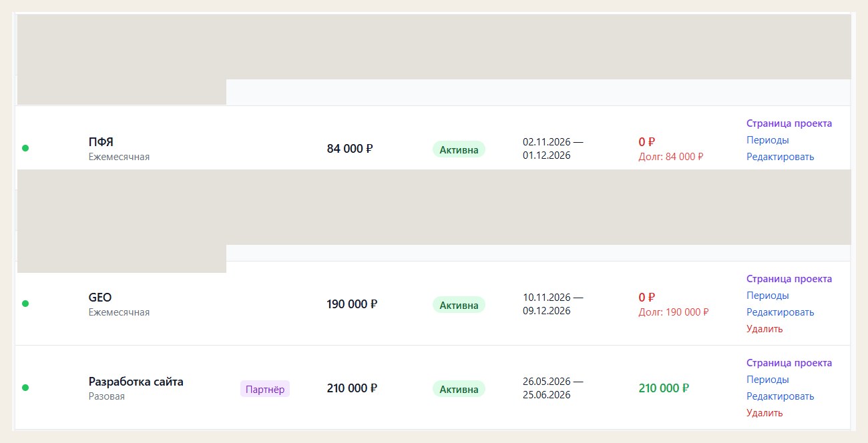View Периоды for Разработка сайта
This screenshot has height=443, width=868.
tap(768, 380)
